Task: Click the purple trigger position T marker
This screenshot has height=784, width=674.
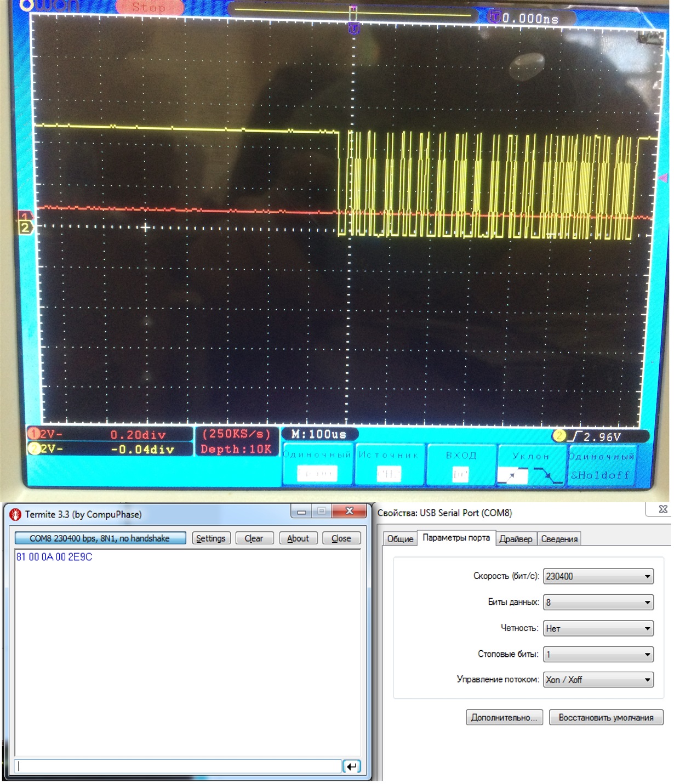Action: (353, 28)
